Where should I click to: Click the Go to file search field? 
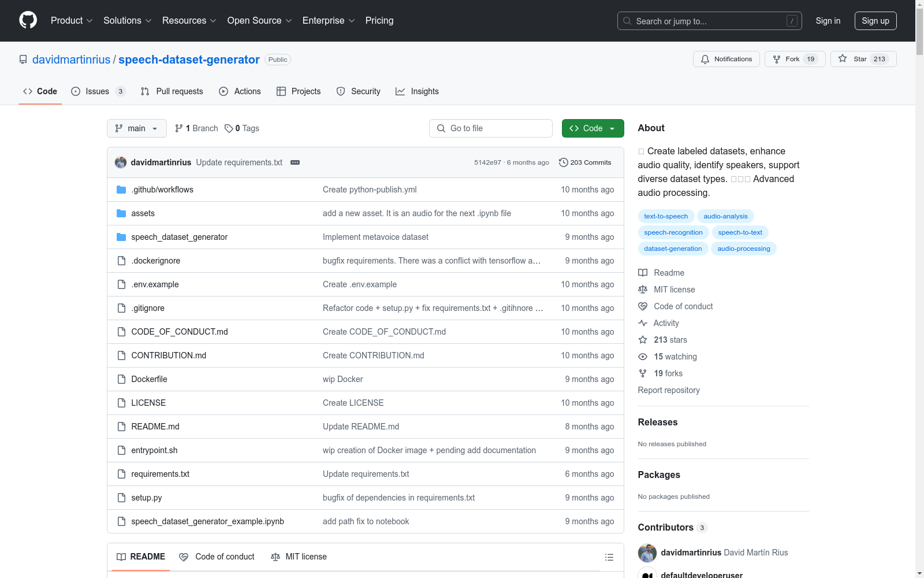[491, 128]
